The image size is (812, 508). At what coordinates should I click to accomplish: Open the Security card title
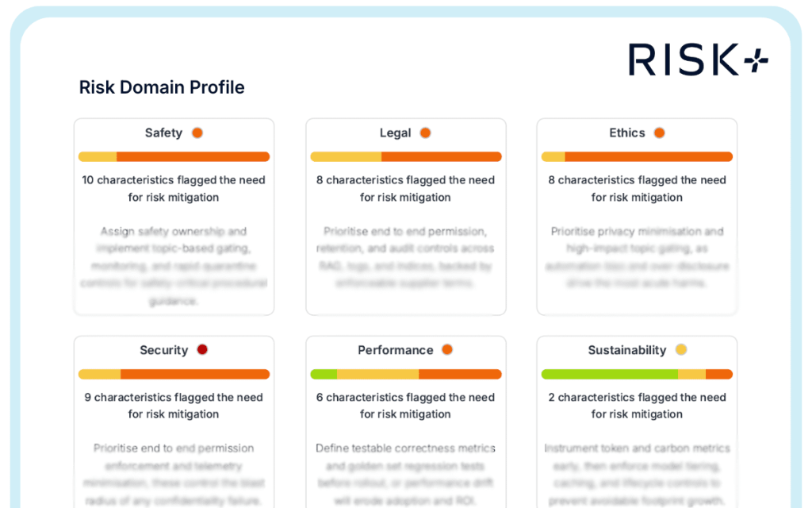tap(163, 350)
